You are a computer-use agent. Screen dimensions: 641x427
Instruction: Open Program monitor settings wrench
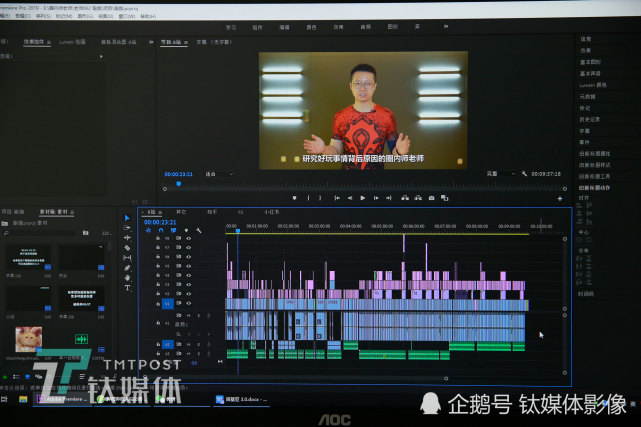524,174
